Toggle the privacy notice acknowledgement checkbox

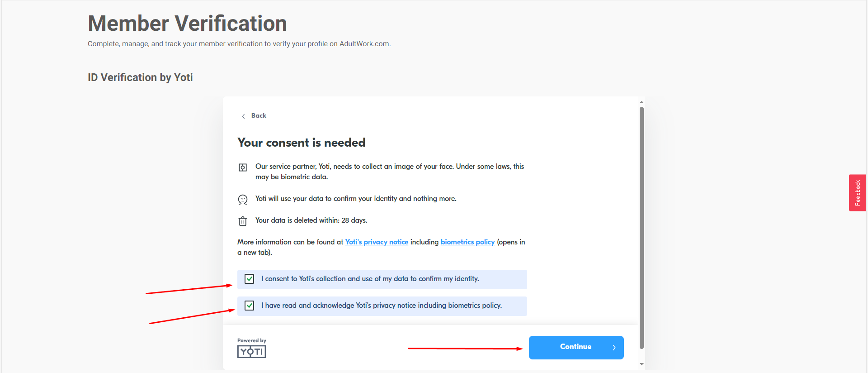[x=249, y=306]
